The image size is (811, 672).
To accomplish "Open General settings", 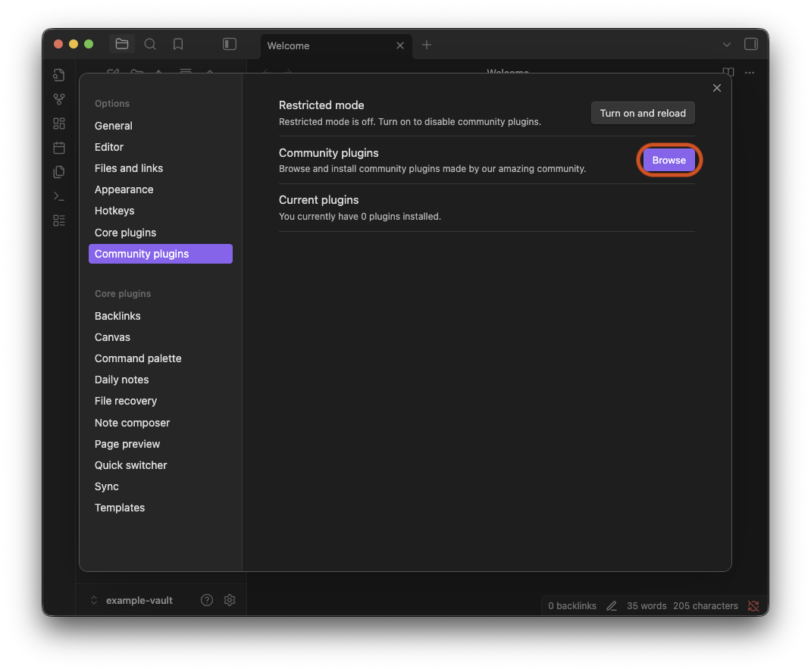I will [161, 126].
